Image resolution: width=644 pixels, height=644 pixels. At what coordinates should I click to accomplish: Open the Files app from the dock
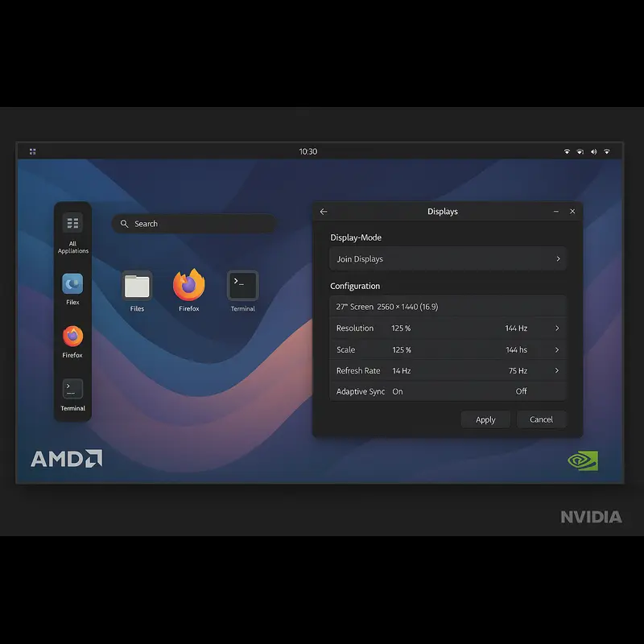tap(72, 284)
